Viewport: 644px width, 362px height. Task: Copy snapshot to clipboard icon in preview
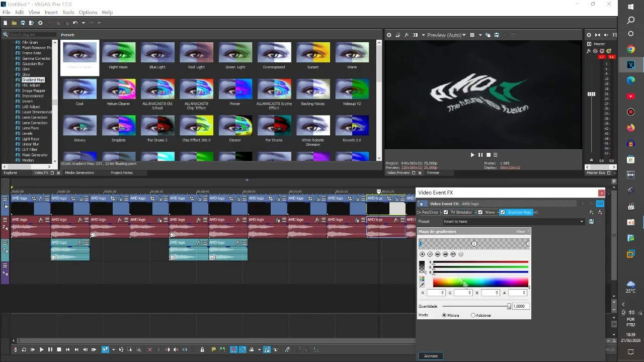click(488, 35)
